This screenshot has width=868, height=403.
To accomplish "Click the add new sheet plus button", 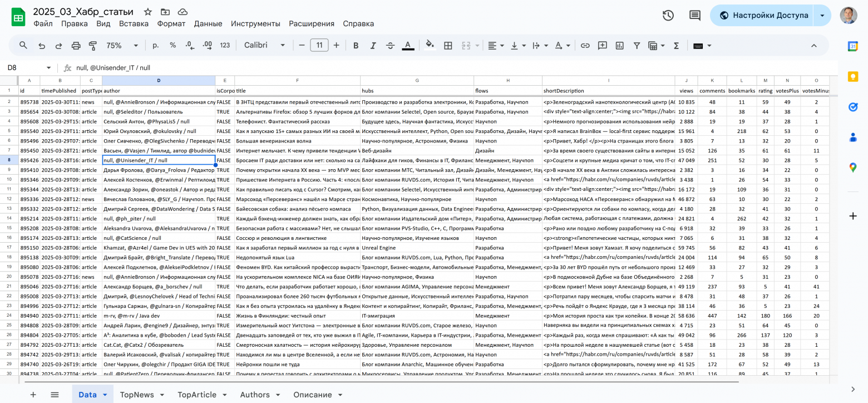I will (x=33, y=395).
